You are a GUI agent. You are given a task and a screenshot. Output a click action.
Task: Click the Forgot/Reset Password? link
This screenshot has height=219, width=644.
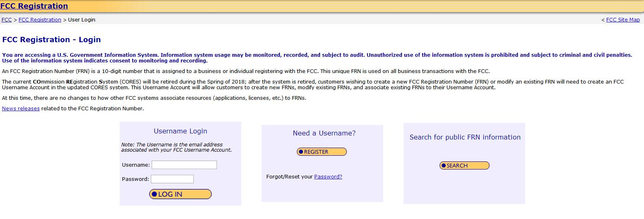point(328,177)
